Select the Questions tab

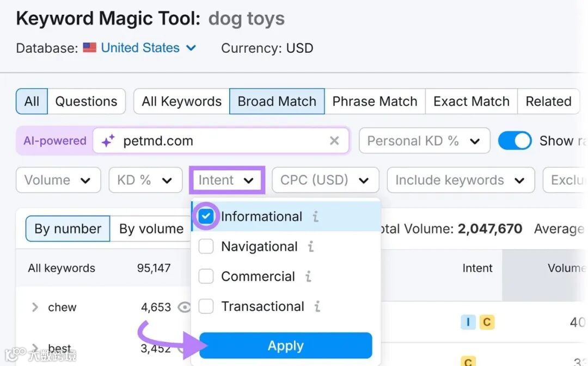(x=86, y=102)
